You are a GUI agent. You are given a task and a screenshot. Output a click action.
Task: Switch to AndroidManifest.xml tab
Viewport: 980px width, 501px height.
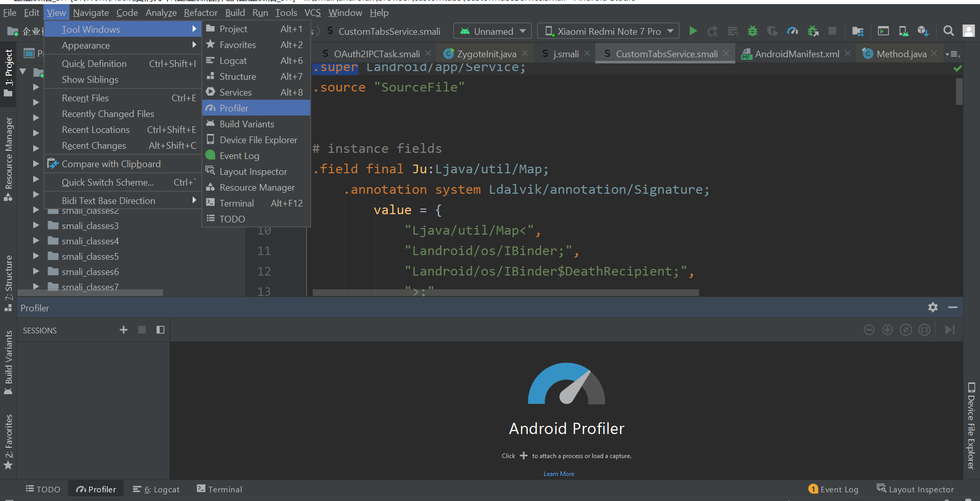(796, 54)
